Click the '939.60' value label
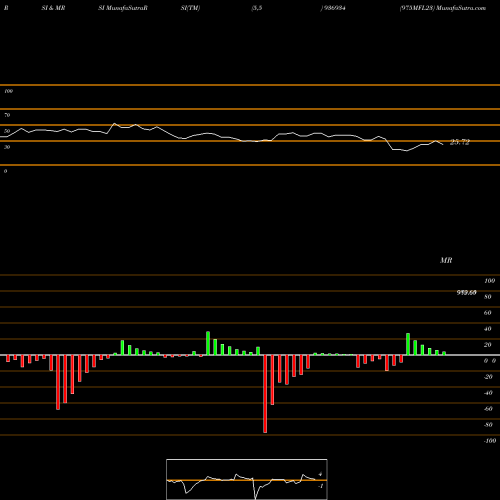500x500 pixels. 466,293
